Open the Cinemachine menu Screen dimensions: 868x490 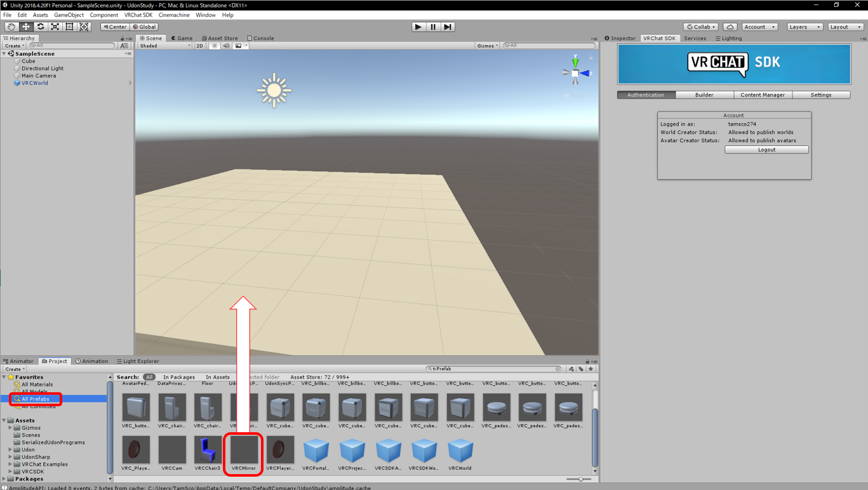pos(174,15)
